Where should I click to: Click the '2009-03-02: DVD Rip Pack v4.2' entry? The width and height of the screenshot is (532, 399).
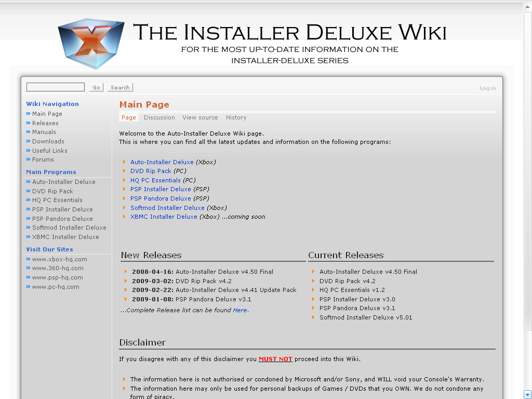[x=182, y=281]
